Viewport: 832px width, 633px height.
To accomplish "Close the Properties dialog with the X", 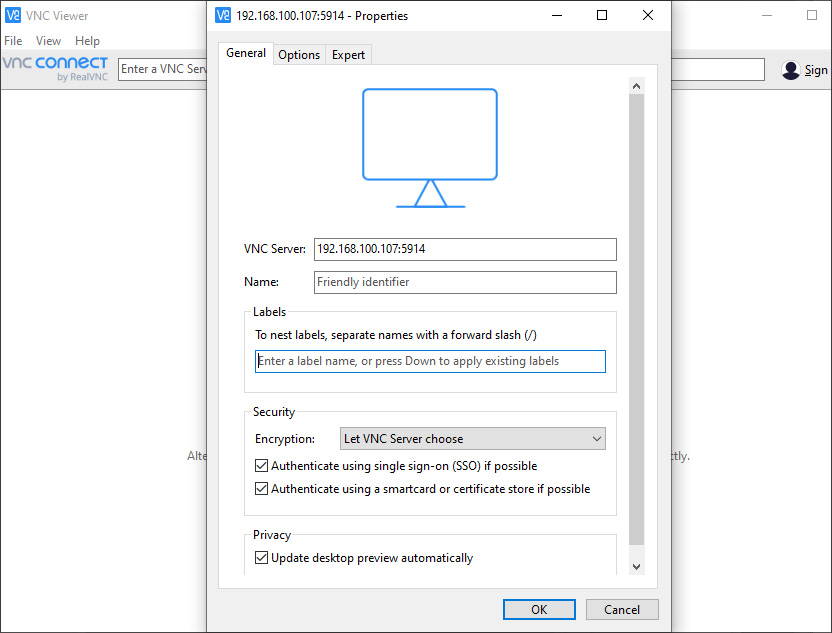I will point(647,16).
